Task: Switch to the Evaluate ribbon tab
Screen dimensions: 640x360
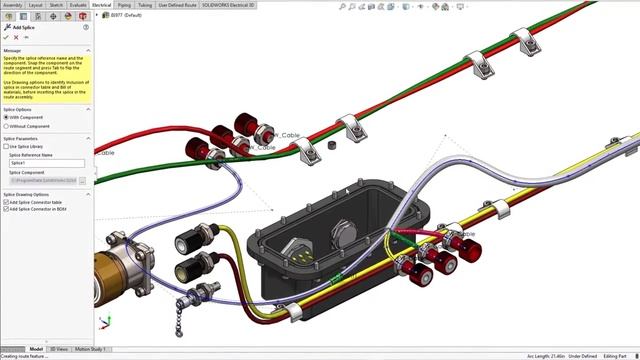Action: (x=78, y=5)
